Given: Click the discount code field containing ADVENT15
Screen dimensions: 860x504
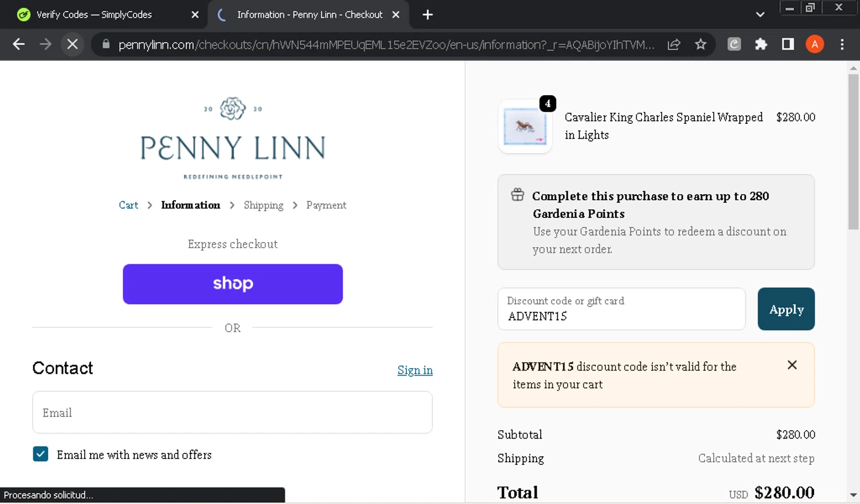Looking at the screenshot, I should tap(621, 309).
